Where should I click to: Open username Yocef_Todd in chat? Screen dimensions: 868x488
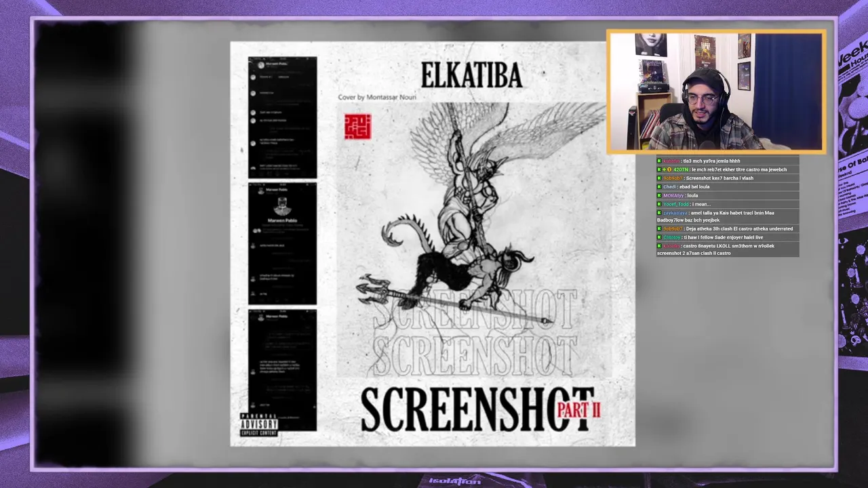pos(675,204)
